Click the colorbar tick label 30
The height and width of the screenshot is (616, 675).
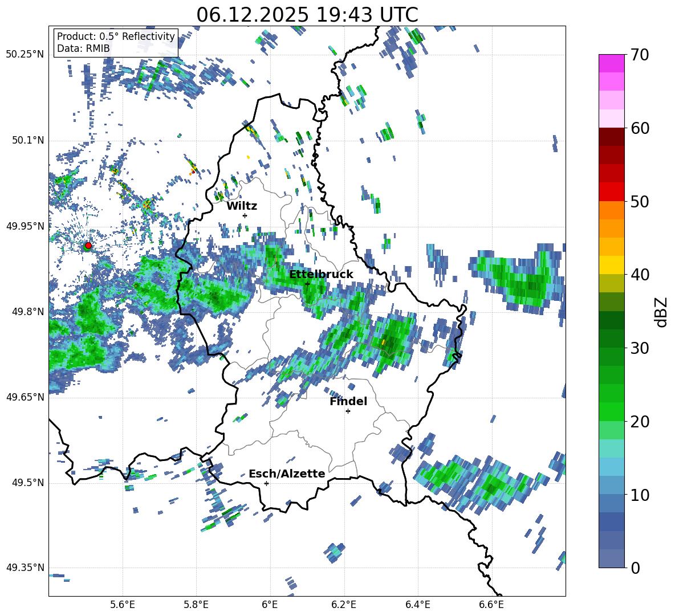639,348
